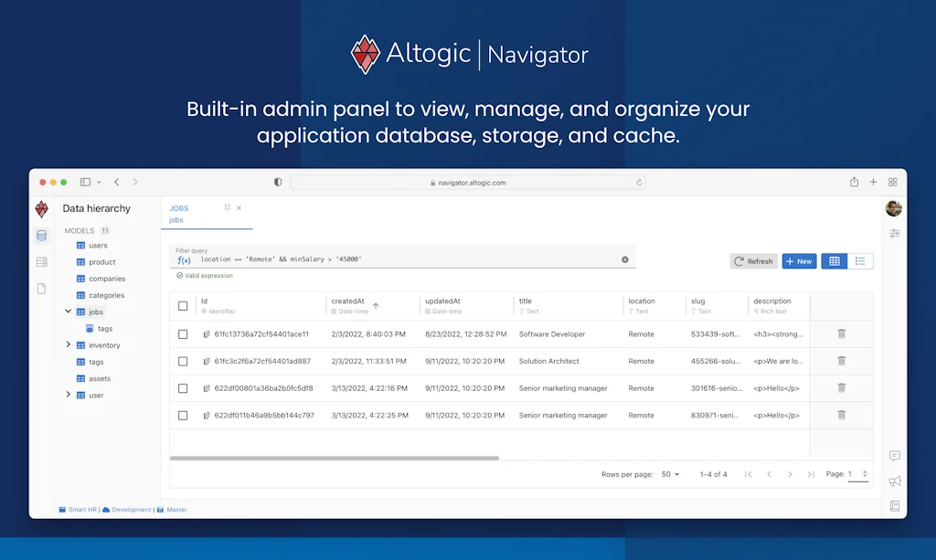Viewport: 936px width, 560px height.
Task: Refresh the jobs data table
Action: pos(753,260)
